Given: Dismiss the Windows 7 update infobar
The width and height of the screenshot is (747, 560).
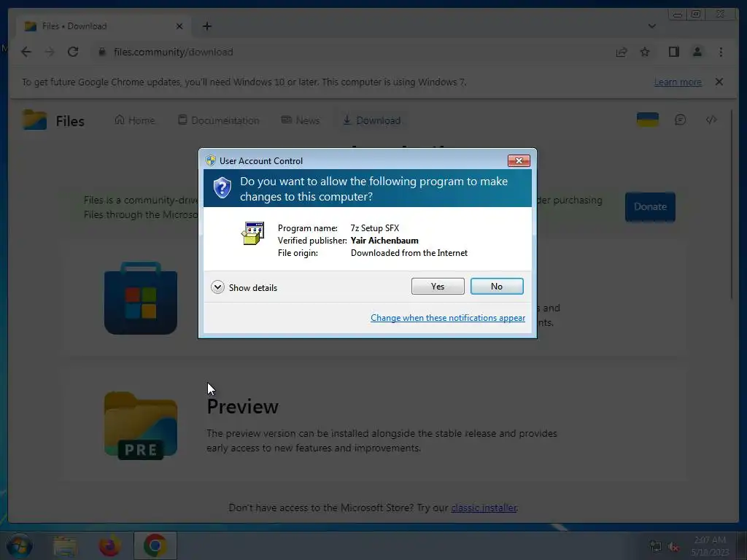Looking at the screenshot, I should point(719,82).
